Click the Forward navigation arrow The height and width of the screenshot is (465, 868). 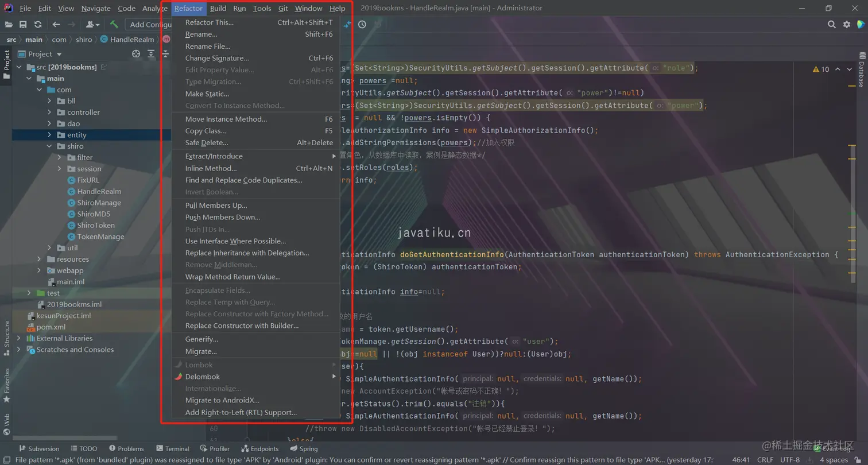(71, 25)
